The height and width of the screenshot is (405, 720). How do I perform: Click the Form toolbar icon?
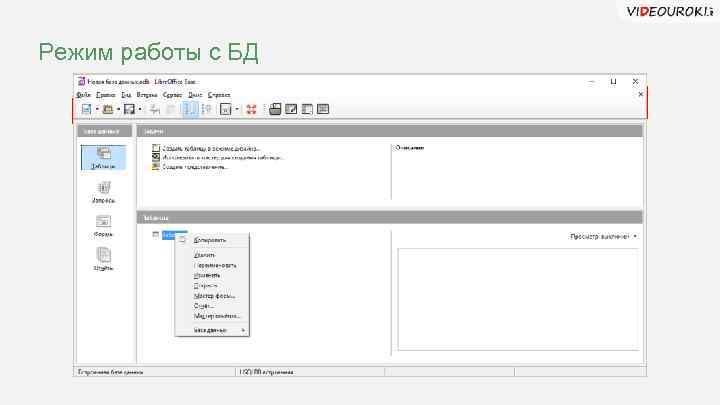[225, 109]
